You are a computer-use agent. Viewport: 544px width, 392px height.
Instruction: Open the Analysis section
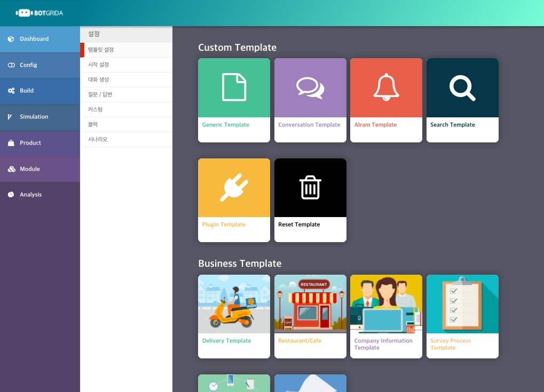pos(40,195)
